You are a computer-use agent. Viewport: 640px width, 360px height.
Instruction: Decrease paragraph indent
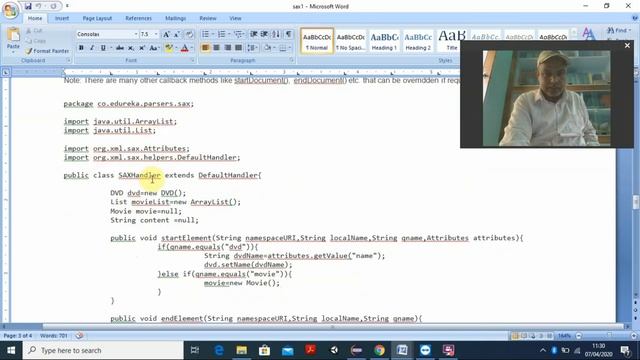pos(253,34)
